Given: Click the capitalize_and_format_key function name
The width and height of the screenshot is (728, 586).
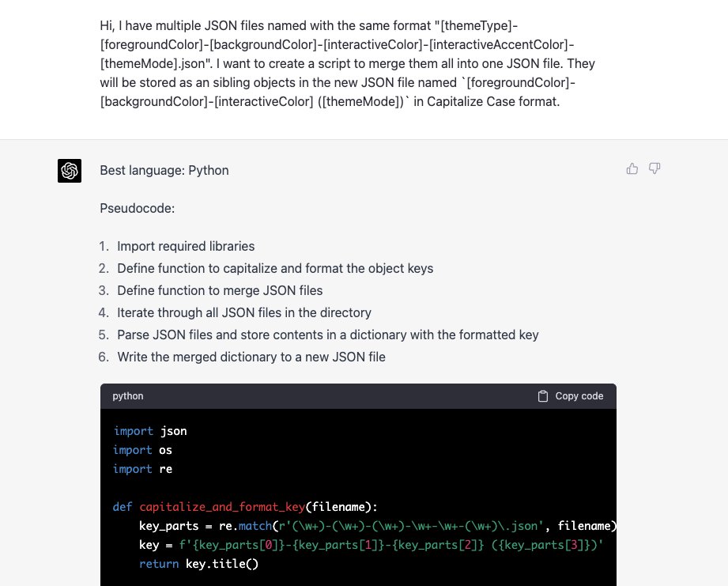Looking at the screenshot, I should click(x=222, y=507).
